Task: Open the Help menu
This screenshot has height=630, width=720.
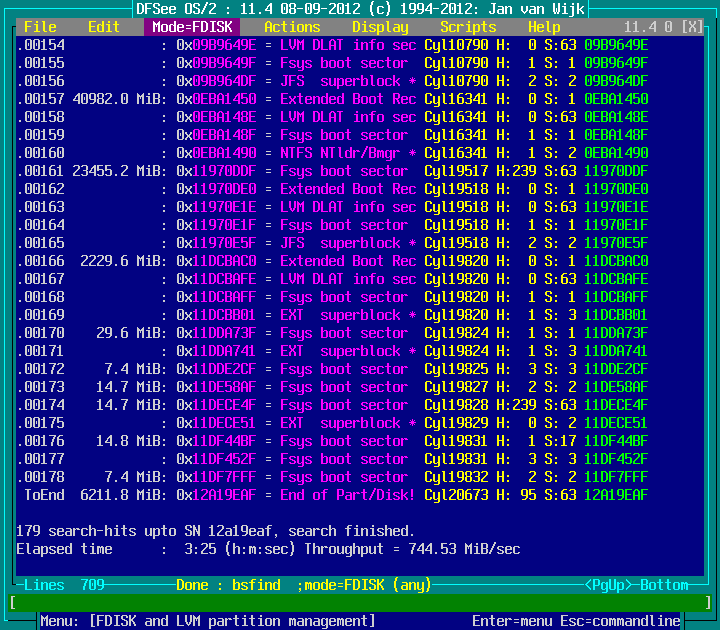Action: click(544, 27)
